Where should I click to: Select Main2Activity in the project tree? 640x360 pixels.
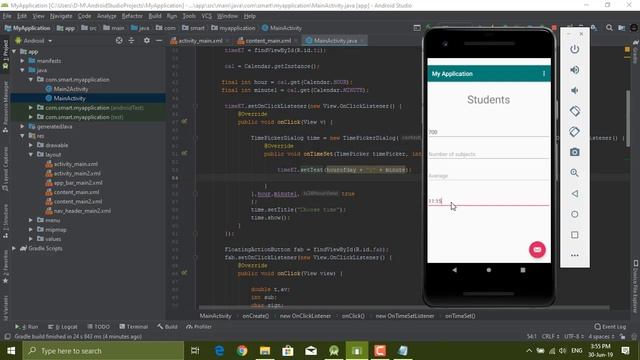tap(71, 89)
